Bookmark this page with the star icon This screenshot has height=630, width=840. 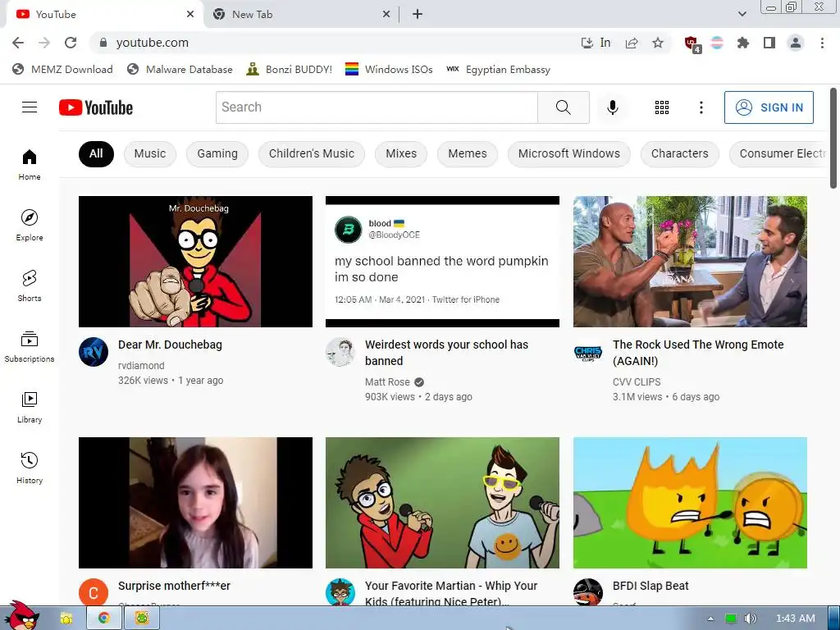click(658, 43)
